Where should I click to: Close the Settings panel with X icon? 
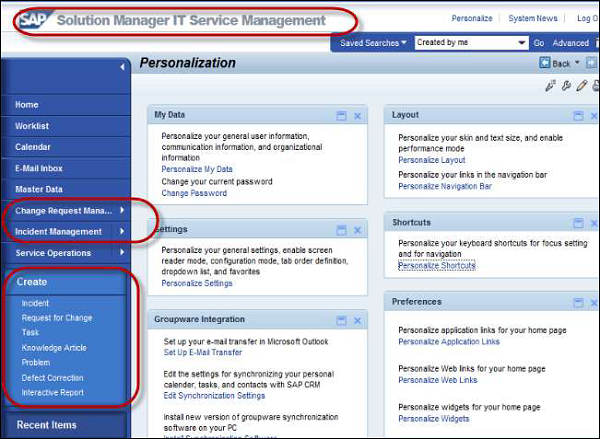358,229
